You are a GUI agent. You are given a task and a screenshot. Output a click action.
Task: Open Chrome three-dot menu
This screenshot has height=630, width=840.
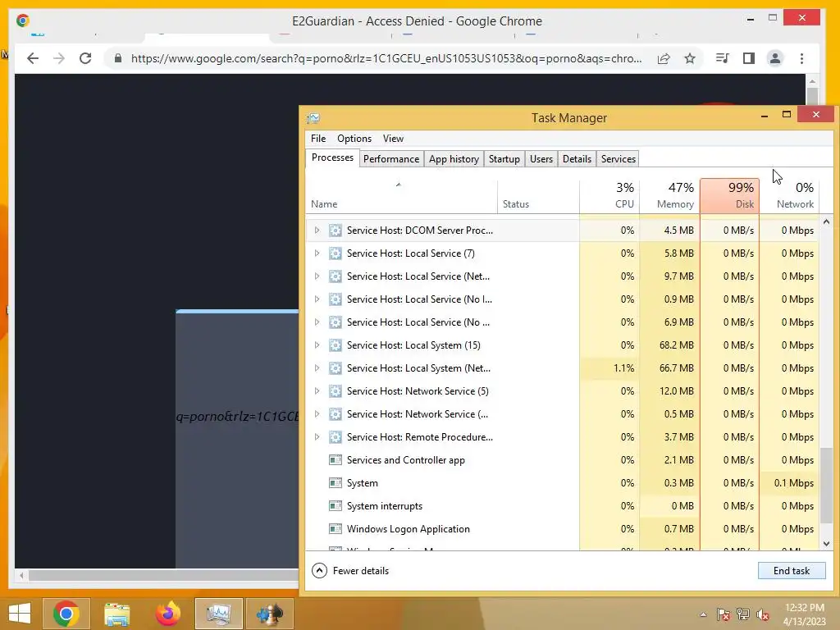pyautogui.click(x=801, y=58)
